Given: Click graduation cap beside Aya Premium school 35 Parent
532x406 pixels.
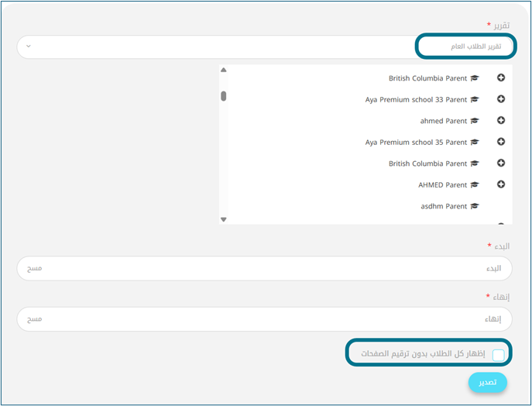Looking at the screenshot, I should (x=475, y=143).
